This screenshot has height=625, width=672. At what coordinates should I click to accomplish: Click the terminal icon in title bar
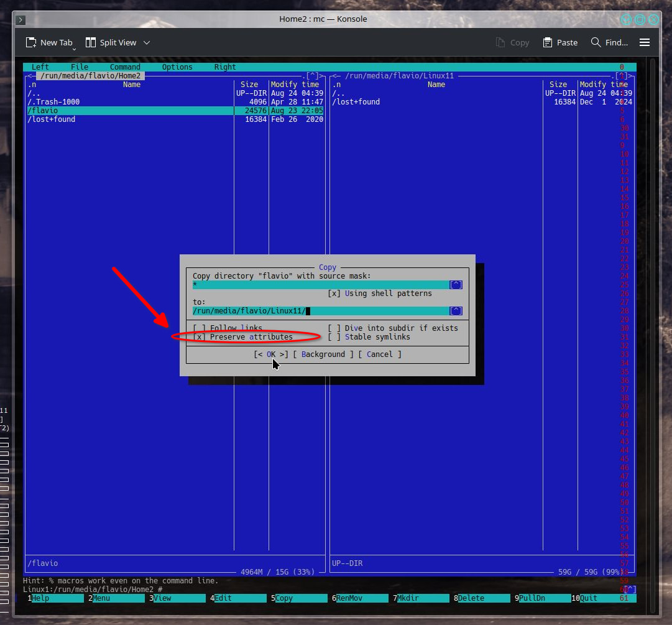pyautogui.click(x=21, y=19)
